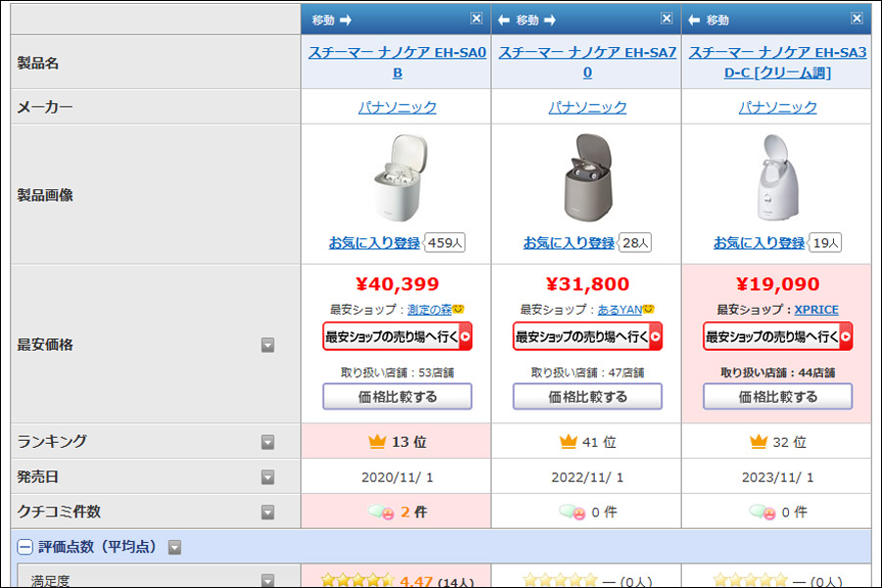Remove the EH-SA70 column with its X icon
This screenshot has height=588, width=882.
click(x=666, y=19)
